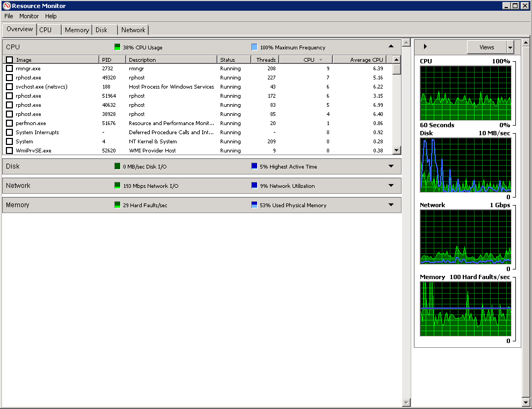Click the CPU usage graph

click(465, 93)
